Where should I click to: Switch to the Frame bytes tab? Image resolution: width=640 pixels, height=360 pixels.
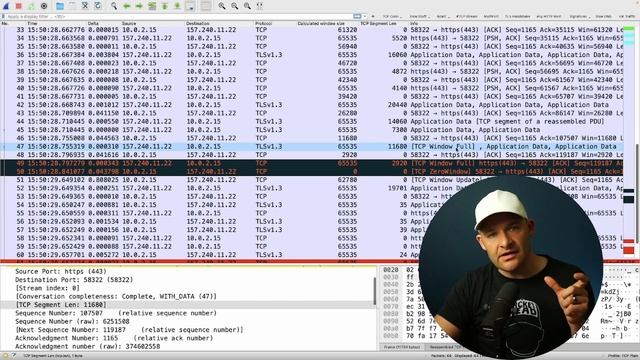[402, 347]
